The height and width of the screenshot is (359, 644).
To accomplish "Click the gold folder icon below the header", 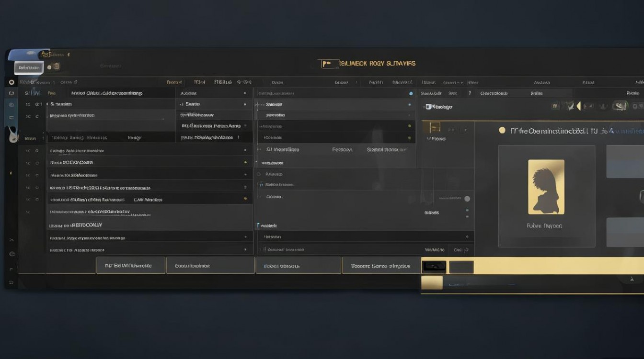I will 435,127.
